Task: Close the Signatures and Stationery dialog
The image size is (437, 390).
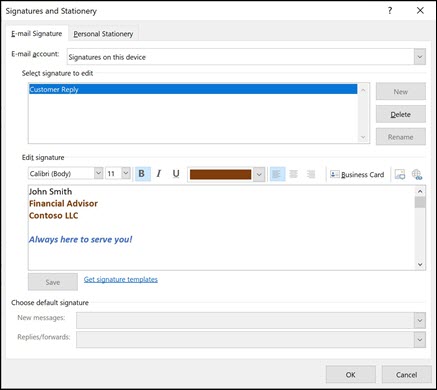Action: pyautogui.click(x=420, y=11)
